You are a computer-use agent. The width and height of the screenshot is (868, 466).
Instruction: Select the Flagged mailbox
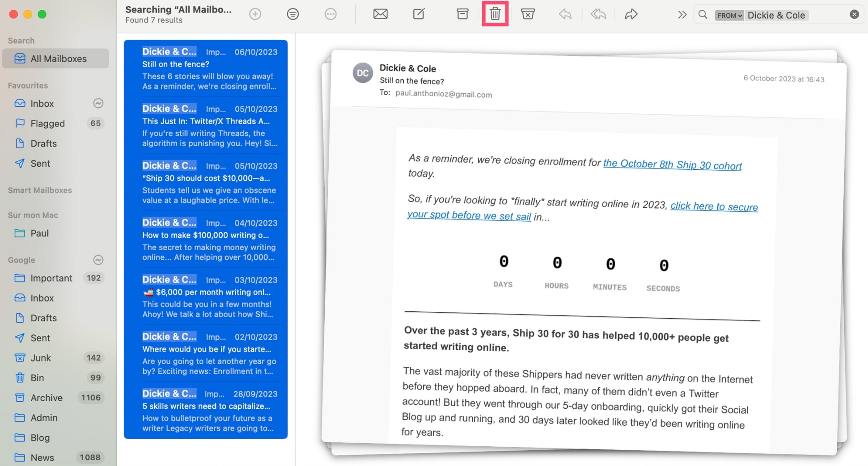[47, 123]
